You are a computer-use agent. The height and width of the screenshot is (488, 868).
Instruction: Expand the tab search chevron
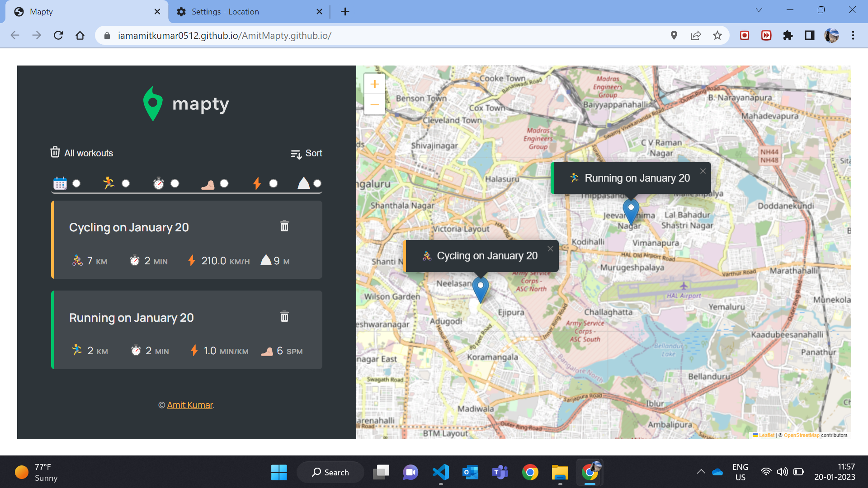tap(759, 10)
